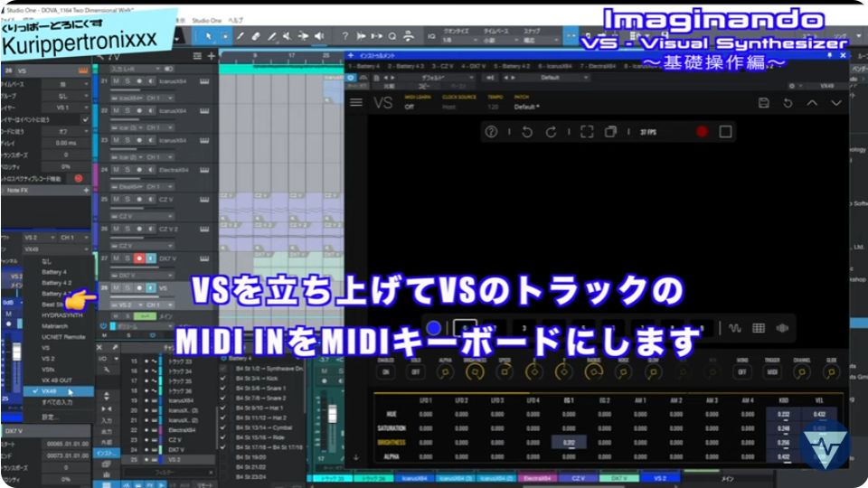
Task: Click the delay 0.00 ms field in inspector
Action: coord(65,143)
